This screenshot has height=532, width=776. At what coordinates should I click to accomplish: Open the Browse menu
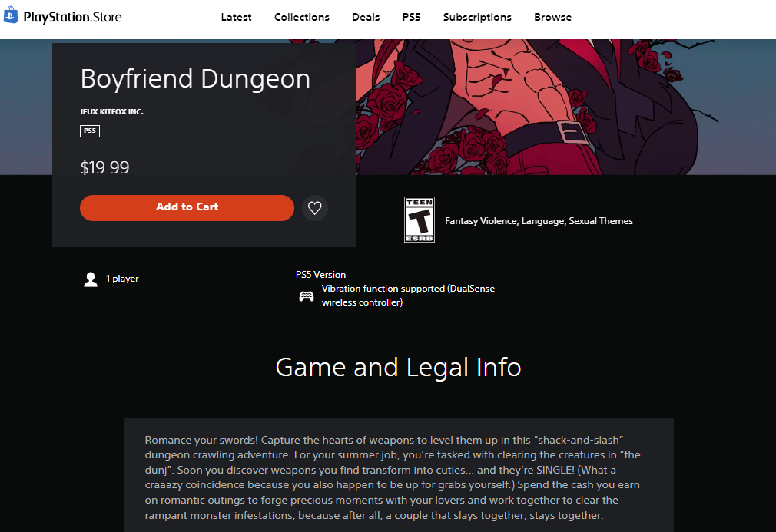[x=552, y=18]
